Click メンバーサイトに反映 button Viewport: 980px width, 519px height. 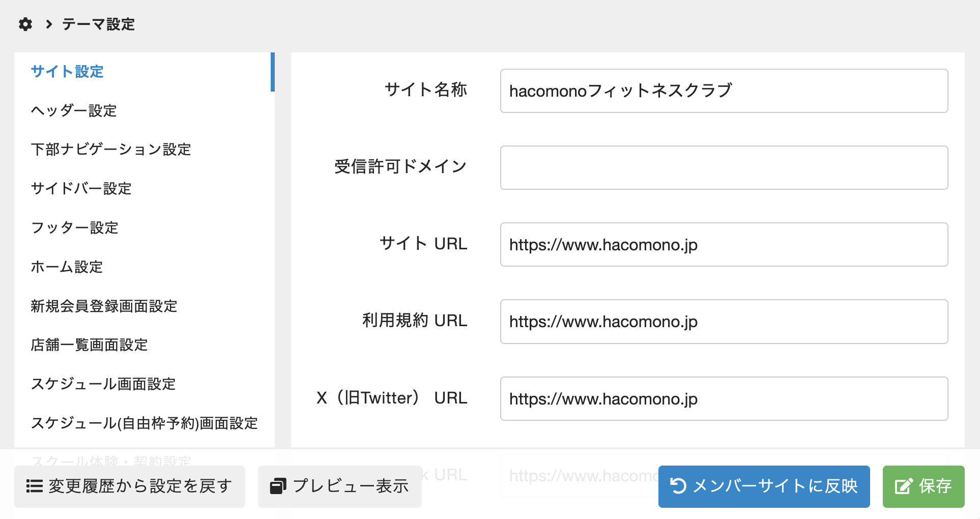click(x=764, y=486)
